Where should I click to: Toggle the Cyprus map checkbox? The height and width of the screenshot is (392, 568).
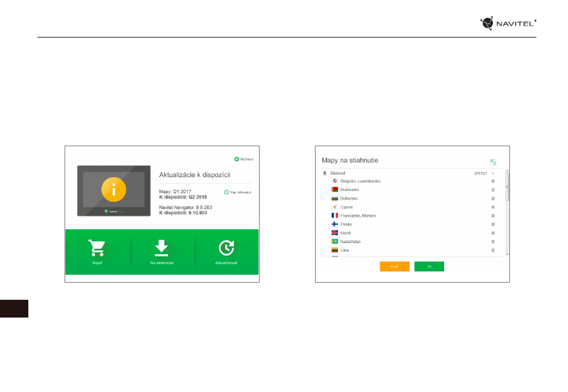click(493, 207)
